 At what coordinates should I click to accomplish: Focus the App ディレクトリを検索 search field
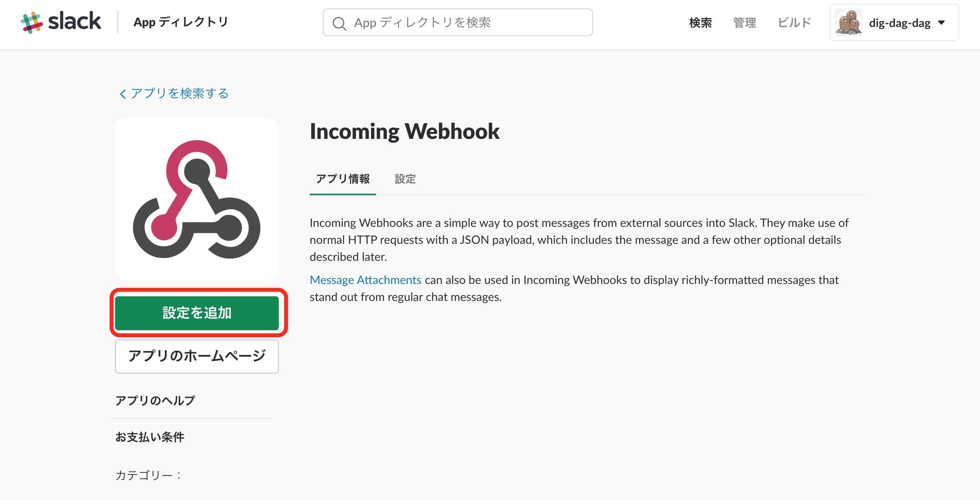click(x=458, y=22)
